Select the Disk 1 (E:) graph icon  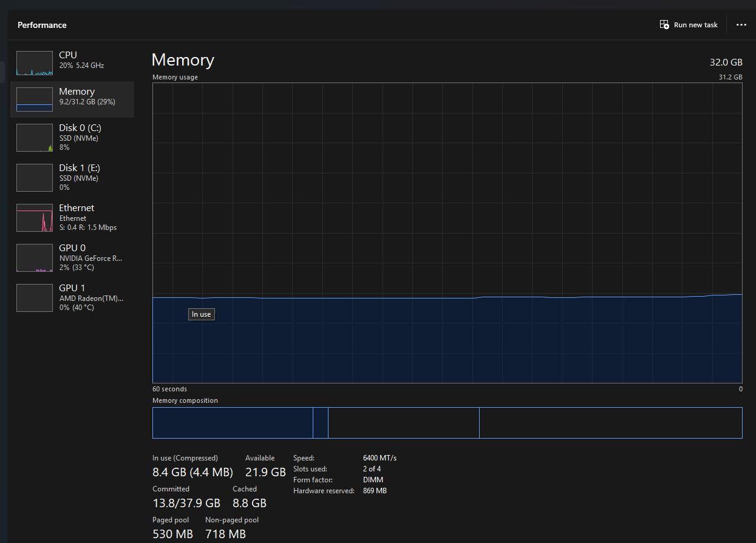pyautogui.click(x=35, y=178)
